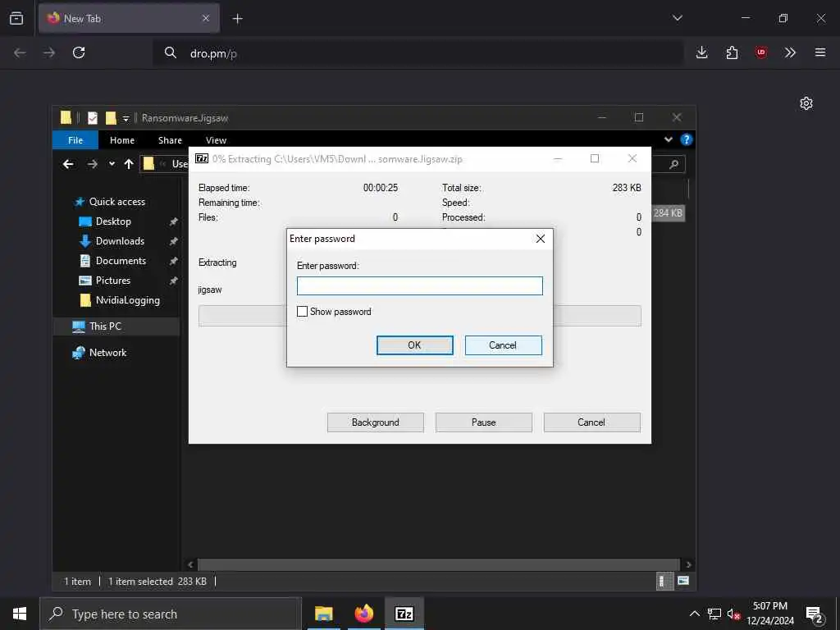The image size is (840, 630).
Task: Select Pictures in the navigation pane
Action: pyautogui.click(x=112, y=281)
